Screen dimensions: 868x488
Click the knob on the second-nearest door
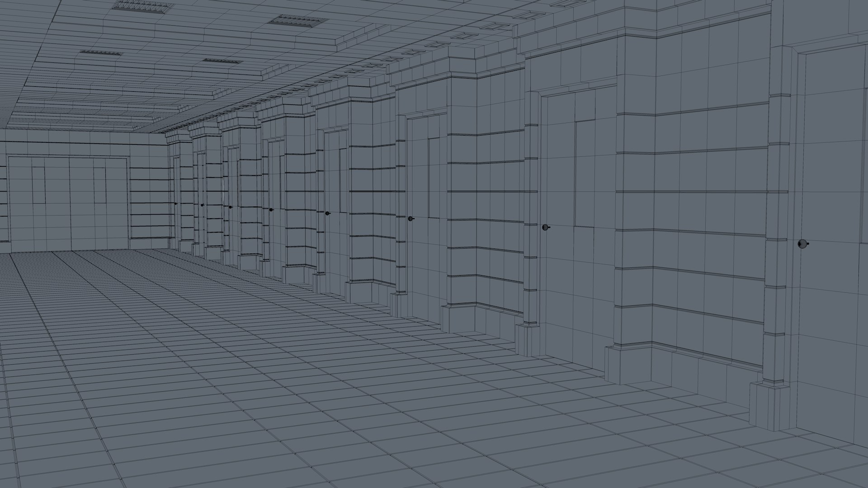click(546, 227)
